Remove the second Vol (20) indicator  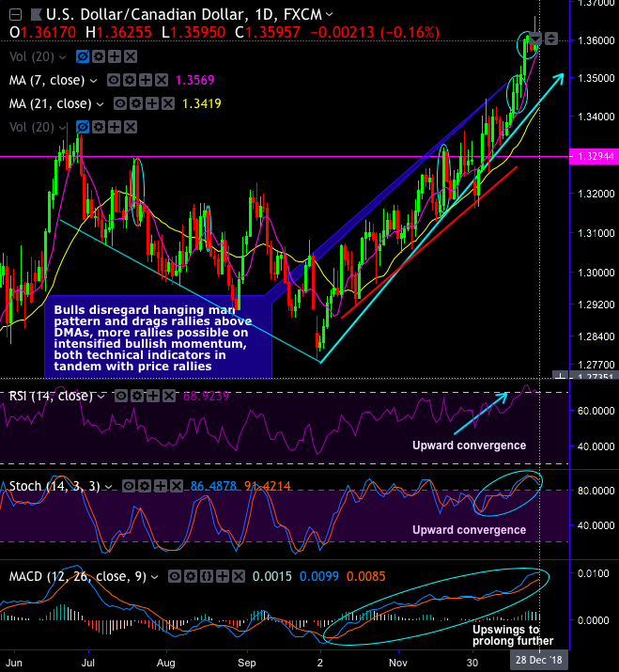pyautogui.click(x=131, y=127)
